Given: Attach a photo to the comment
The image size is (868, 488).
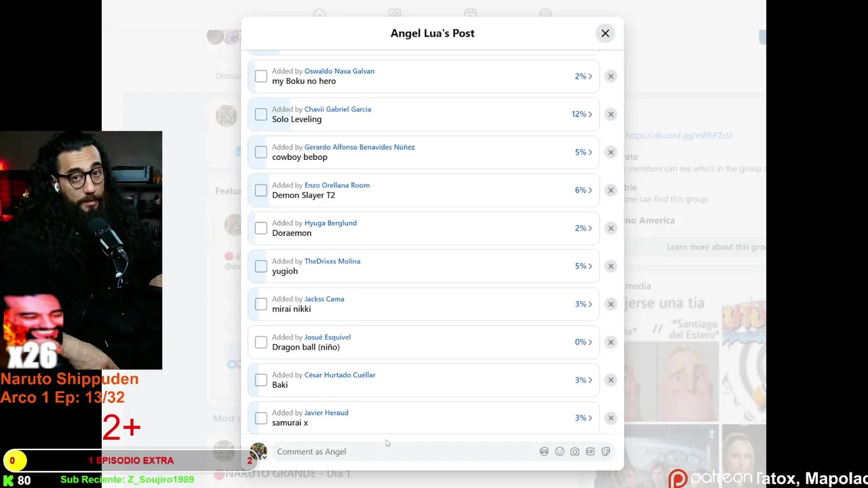Looking at the screenshot, I should (575, 451).
